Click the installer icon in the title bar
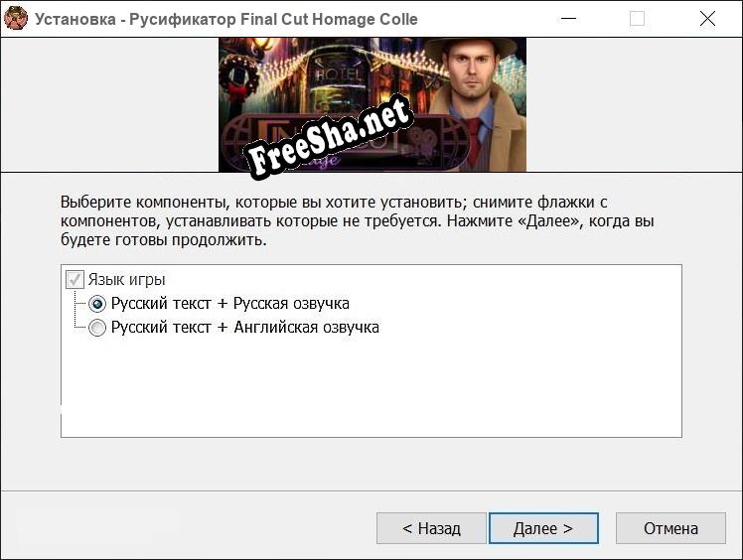The width and height of the screenshot is (743, 560). (16, 19)
